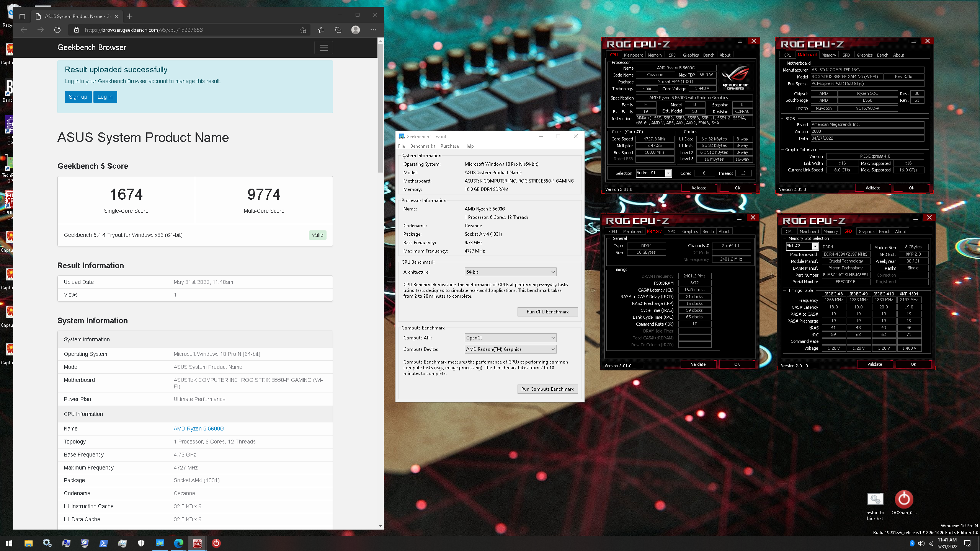
Task: Click the Log in button
Action: 105,97
